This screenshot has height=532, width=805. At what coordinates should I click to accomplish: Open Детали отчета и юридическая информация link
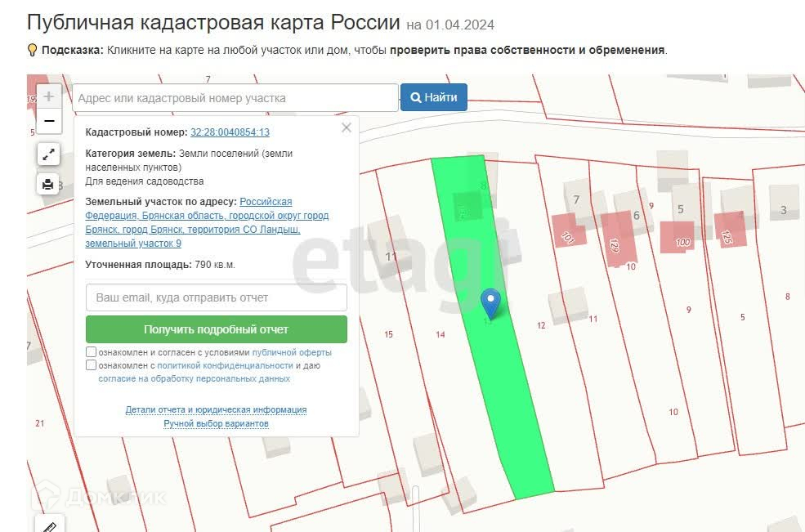(x=216, y=409)
